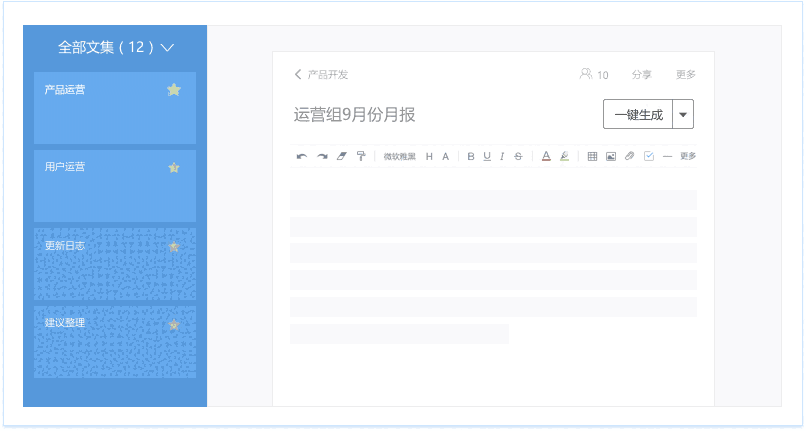The height and width of the screenshot is (431, 806).
Task: Expand the 全部文集 (12) dropdown
Action: 116,47
